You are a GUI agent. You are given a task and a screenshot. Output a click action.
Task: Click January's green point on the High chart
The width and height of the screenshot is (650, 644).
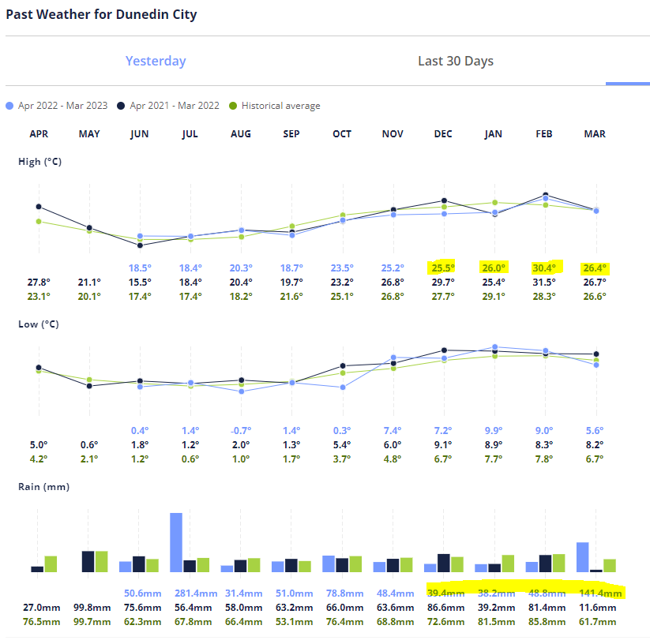tap(494, 203)
